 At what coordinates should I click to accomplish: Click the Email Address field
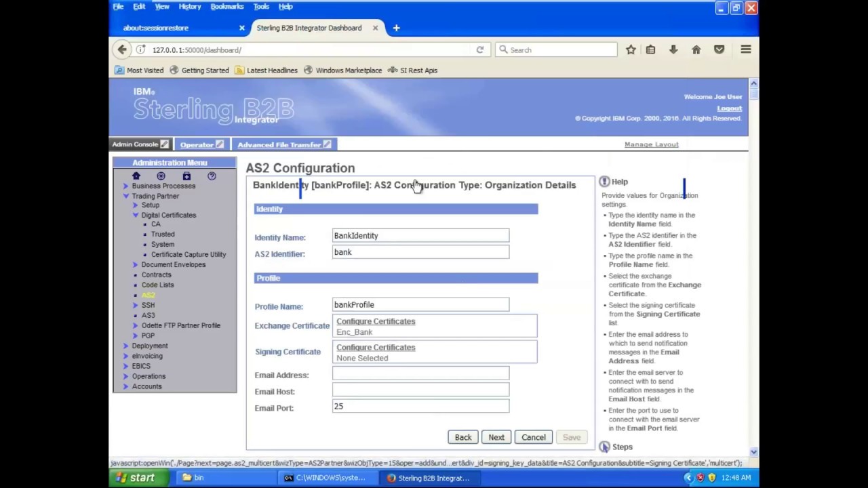pos(420,373)
